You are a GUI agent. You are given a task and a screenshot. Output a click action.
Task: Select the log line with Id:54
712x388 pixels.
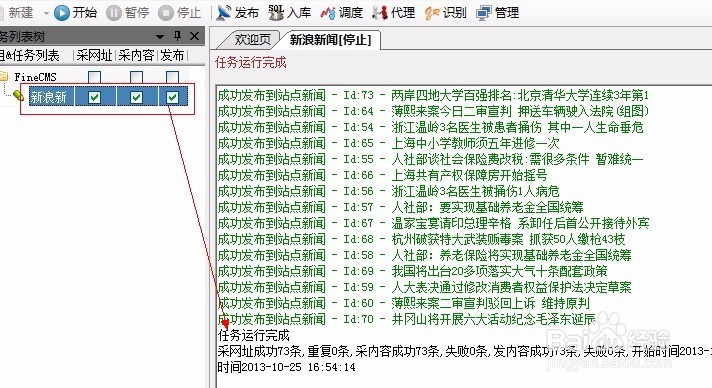pyautogui.click(x=430, y=127)
